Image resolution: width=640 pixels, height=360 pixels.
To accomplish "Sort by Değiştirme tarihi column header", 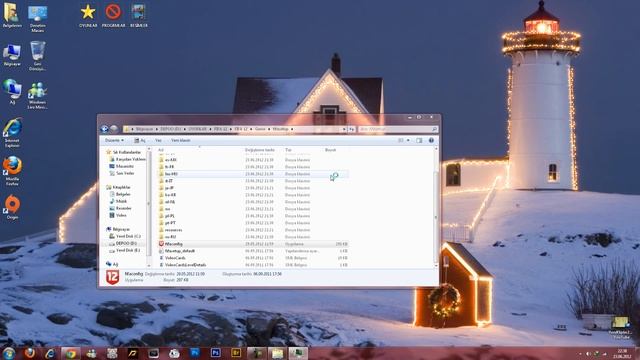I will pos(260,150).
